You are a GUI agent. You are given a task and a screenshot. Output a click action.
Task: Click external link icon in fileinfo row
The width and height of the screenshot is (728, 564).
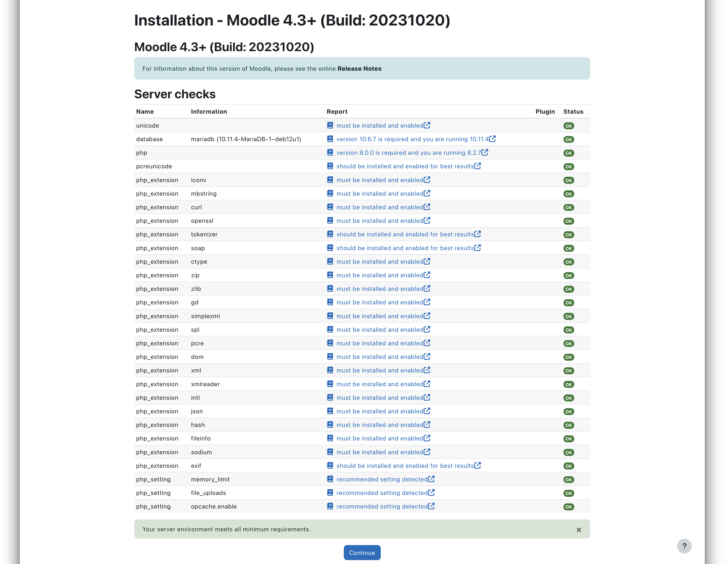(x=427, y=438)
